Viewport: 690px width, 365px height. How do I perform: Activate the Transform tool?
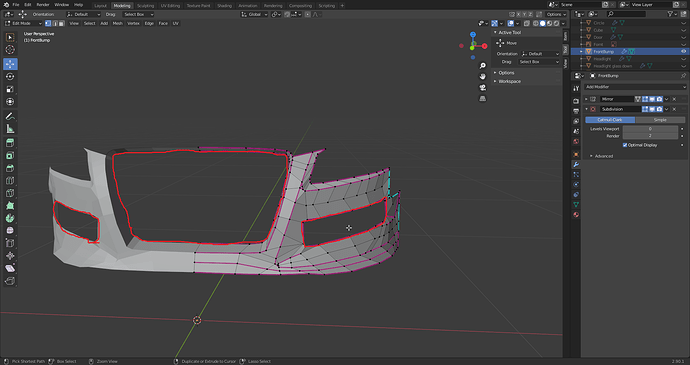point(10,102)
